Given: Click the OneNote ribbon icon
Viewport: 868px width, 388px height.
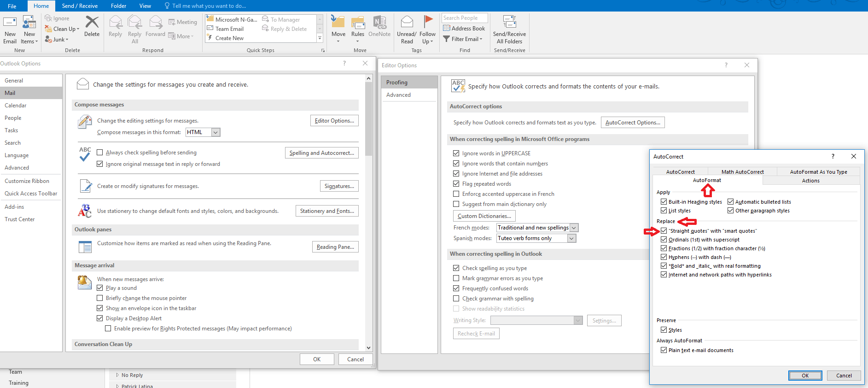Looking at the screenshot, I should tap(379, 22).
